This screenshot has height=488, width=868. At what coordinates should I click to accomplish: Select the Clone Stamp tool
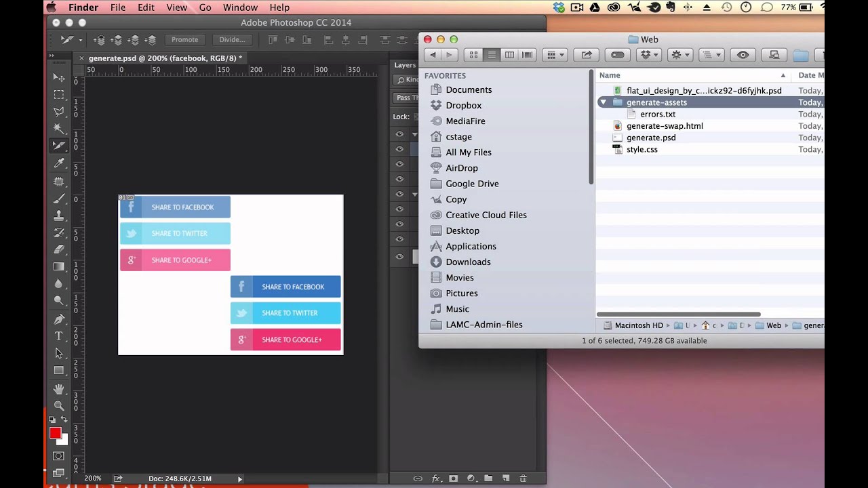59,216
